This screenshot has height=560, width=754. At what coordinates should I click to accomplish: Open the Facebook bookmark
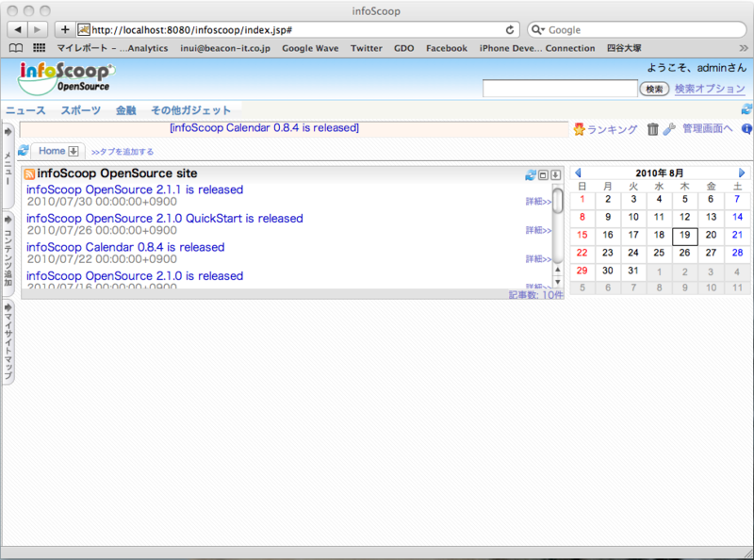click(x=447, y=48)
